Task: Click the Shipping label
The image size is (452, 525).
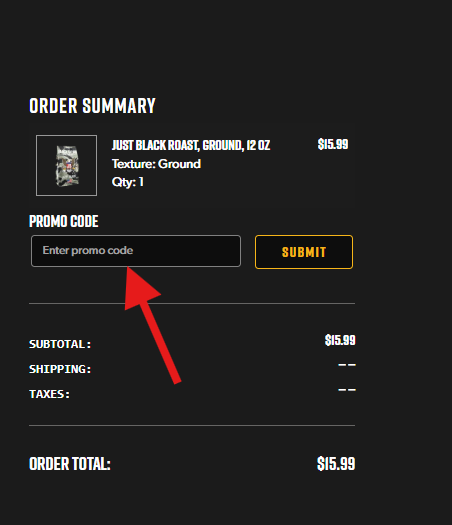Action: coord(60,369)
